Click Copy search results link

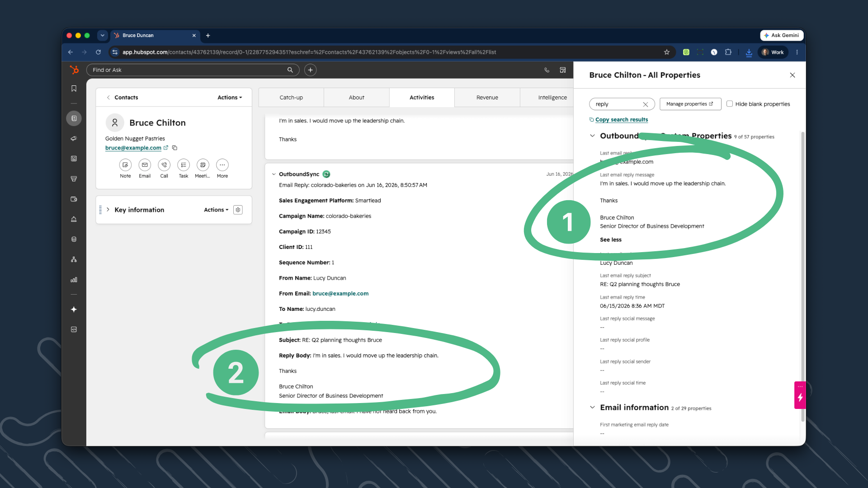[621, 120]
